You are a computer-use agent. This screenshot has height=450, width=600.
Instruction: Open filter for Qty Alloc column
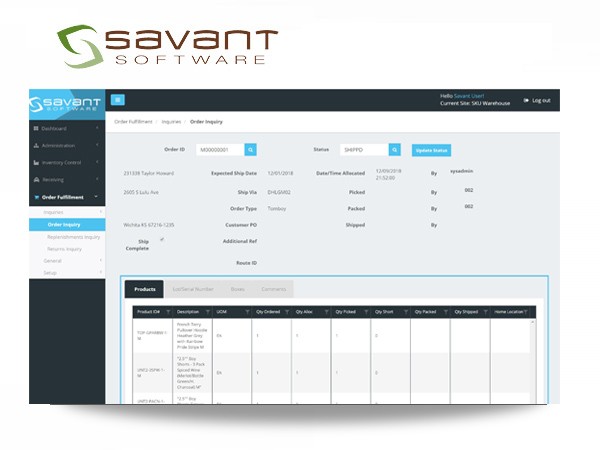click(326, 312)
